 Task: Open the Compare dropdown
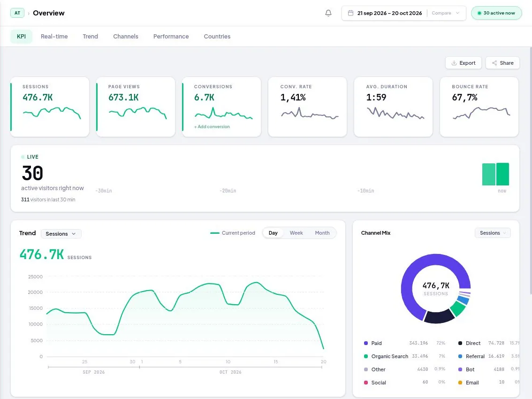point(446,13)
